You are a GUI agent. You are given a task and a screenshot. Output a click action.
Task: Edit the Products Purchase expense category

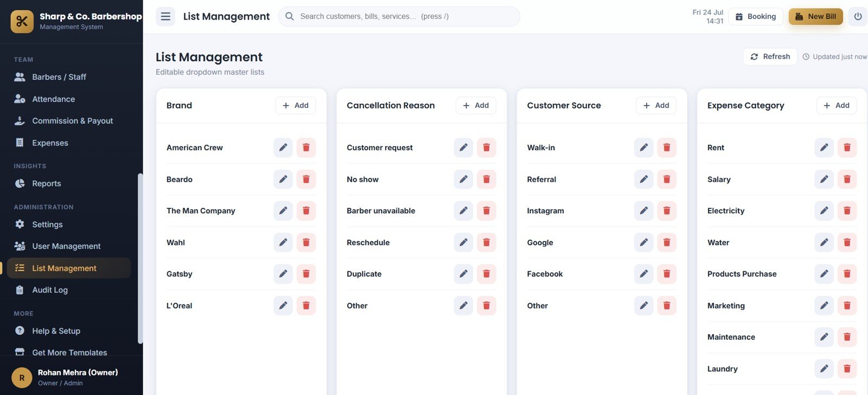tap(824, 274)
